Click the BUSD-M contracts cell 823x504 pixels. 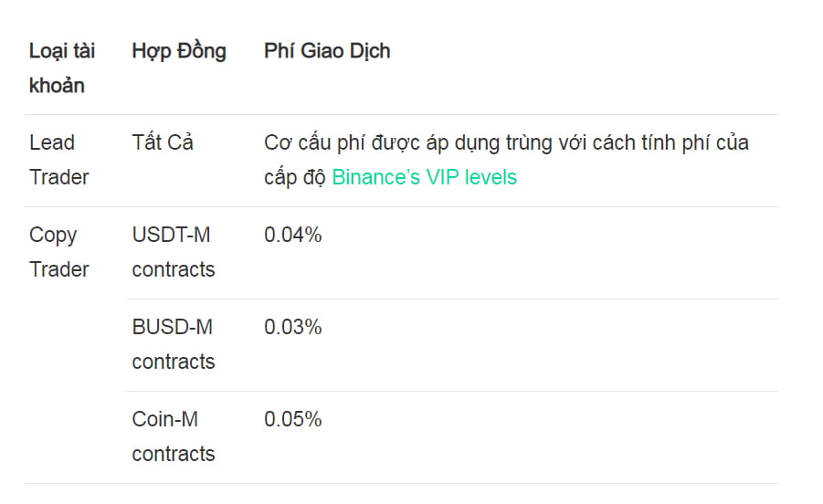click(174, 344)
